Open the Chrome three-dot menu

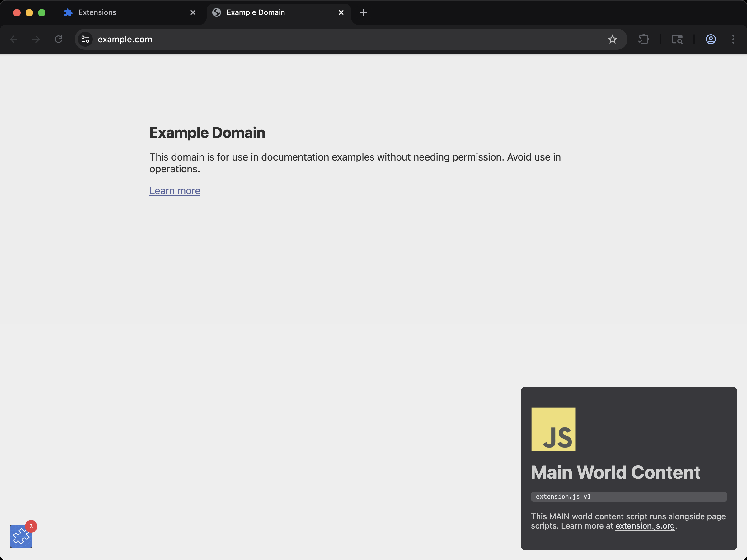[733, 39]
